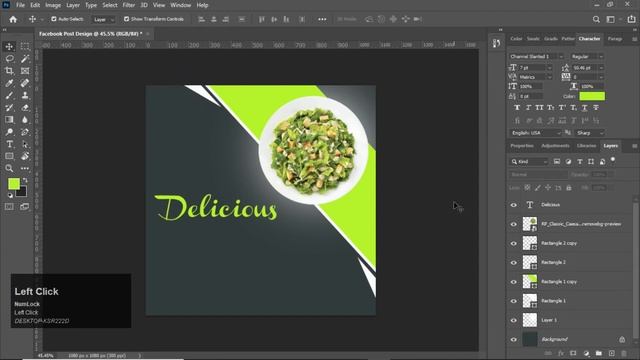The image size is (640, 360).
Task: Open the Auto-Select Layer dropdown
Action: tap(104, 19)
